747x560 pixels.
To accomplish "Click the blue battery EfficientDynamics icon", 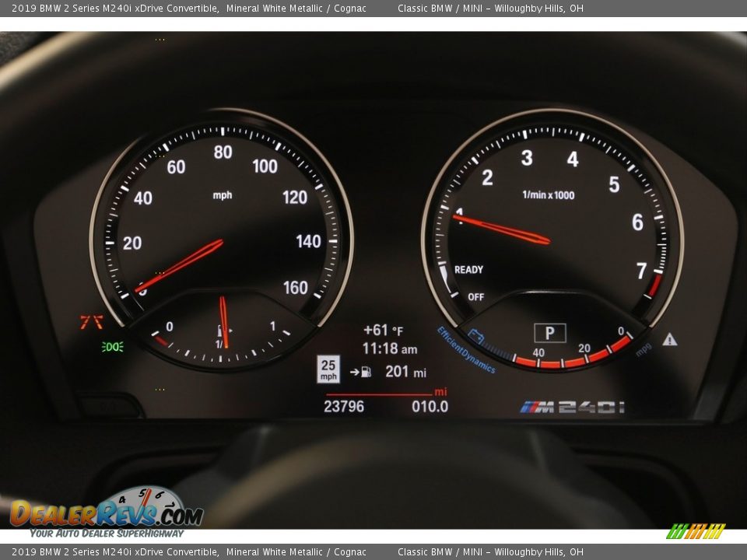I will point(475,336).
